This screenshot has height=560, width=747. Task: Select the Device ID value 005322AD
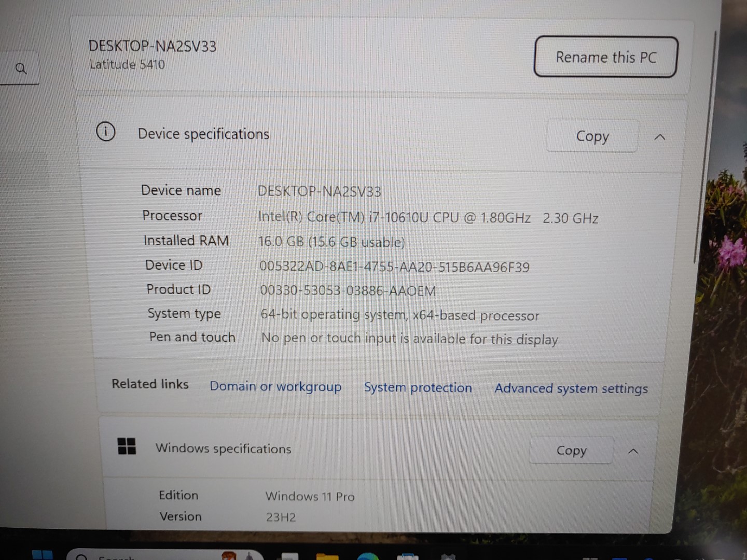pyautogui.click(x=394, y=267)
